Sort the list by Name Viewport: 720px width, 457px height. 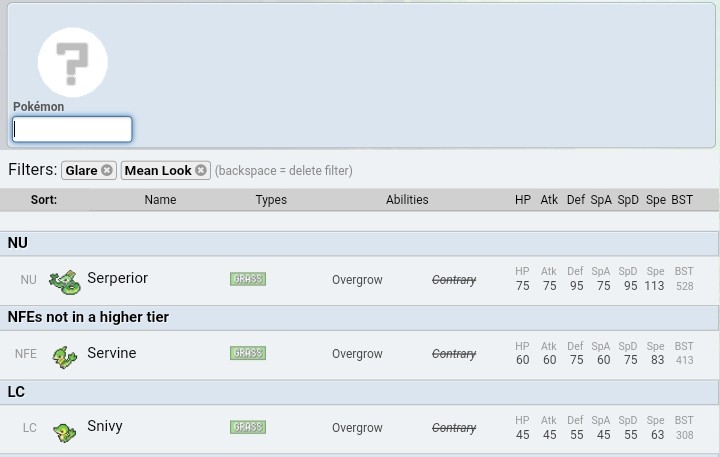click(x=160, y=200)
